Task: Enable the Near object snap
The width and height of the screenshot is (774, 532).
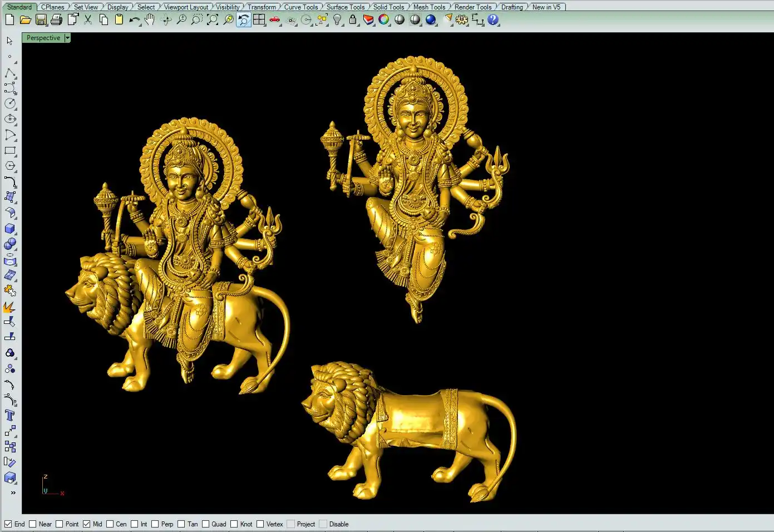Action: pos(33,524)
